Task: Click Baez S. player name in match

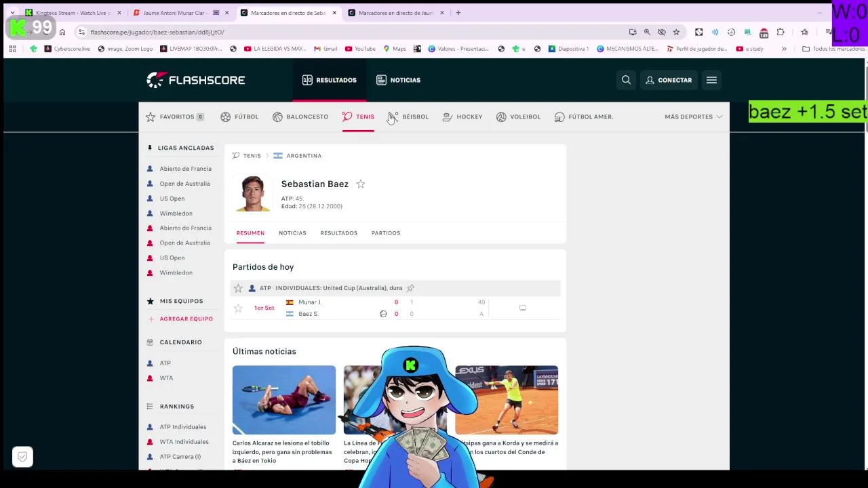Action: tap(308, 314)
